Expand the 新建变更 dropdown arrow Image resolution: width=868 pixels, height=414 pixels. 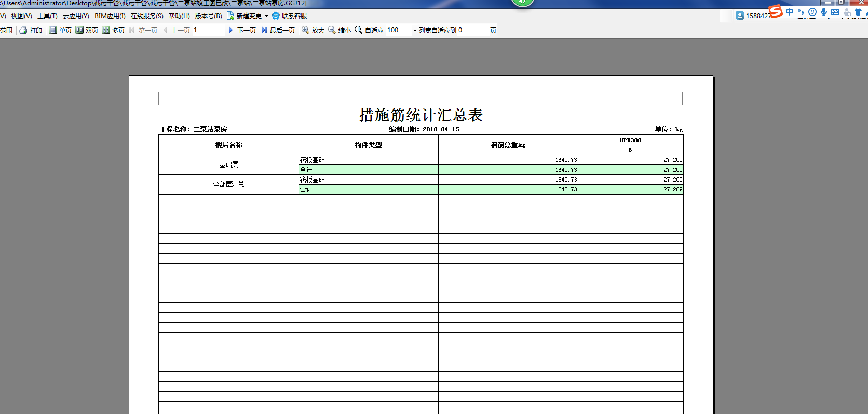pyautogui.click(x=267, y=16)
